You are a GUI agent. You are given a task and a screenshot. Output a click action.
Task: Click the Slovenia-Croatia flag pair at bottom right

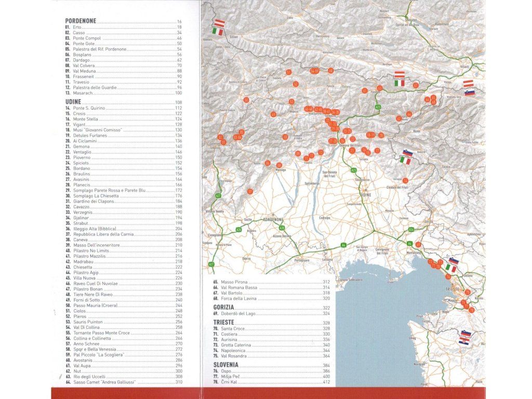(463, 337)
